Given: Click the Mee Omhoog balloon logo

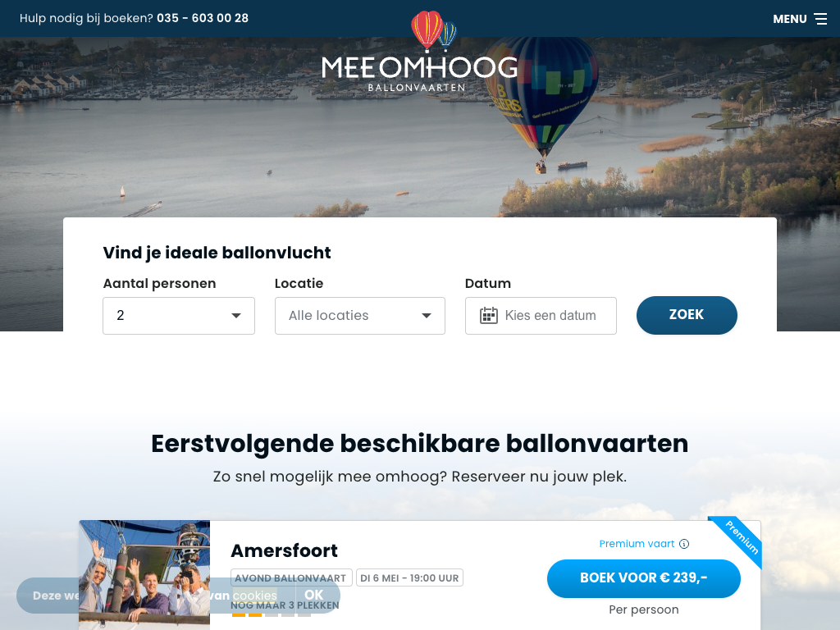Looking at the screenshot, I should (x=419, y=52).
